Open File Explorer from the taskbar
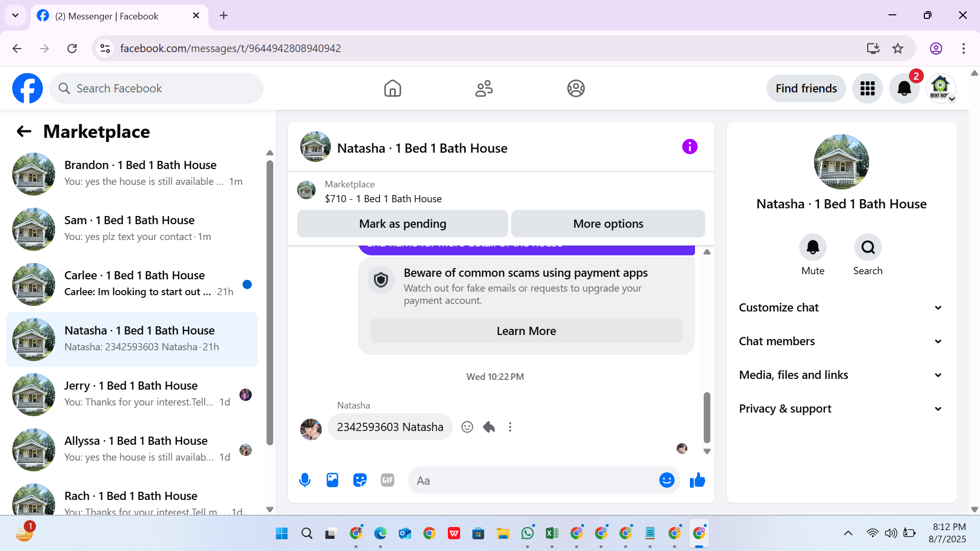This screenshot has height=551, width=980. tap(503, 534)
